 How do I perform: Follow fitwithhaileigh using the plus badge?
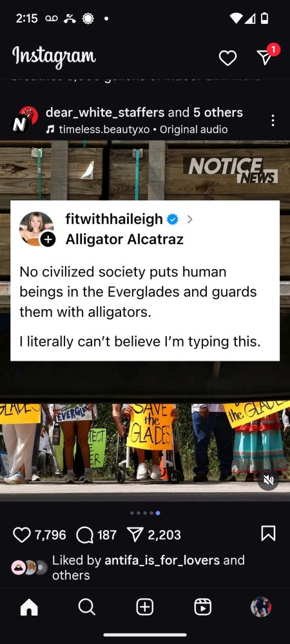coord(48,240)
